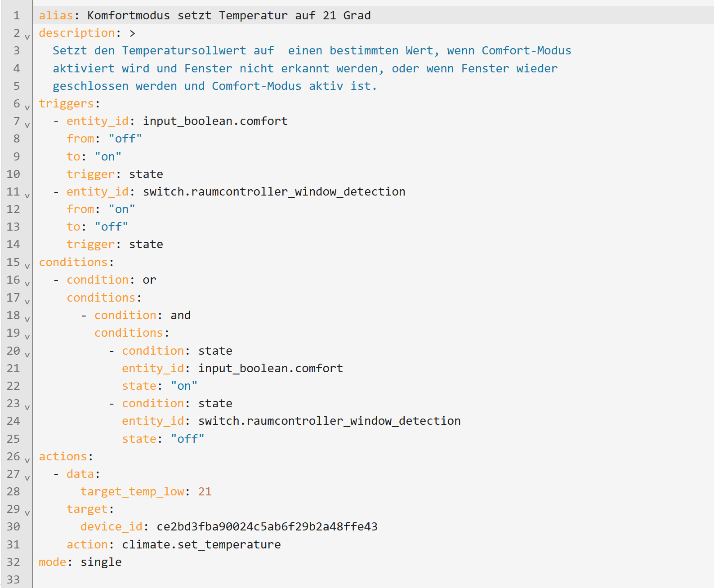Viewport: 714px width, 588px height.
Task: Collapse the actions section fold arrow
Action: 27,460
